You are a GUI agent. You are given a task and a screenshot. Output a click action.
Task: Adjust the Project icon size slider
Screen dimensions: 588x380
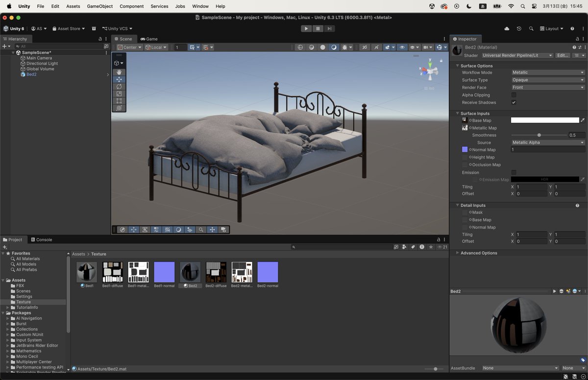(435, 369)
